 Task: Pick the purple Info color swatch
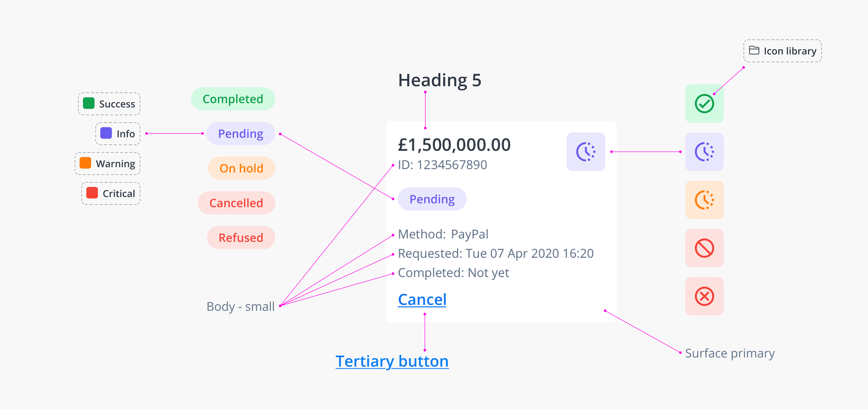106,133
